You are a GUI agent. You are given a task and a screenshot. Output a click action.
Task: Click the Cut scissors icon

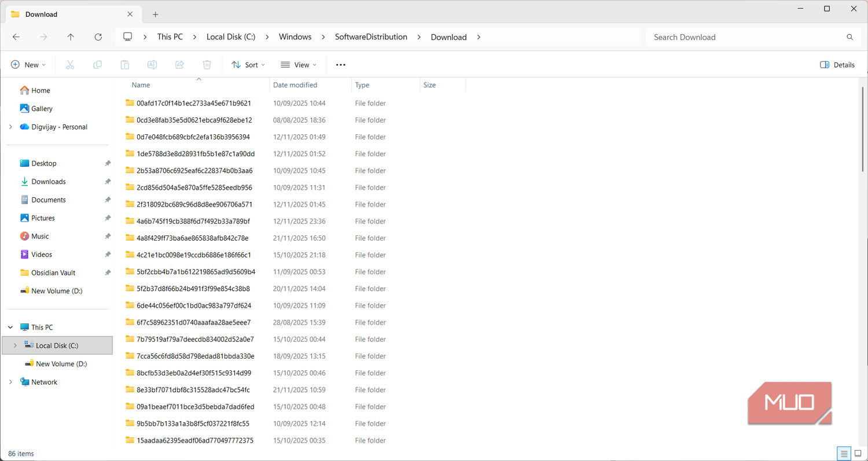coord(70,65)
